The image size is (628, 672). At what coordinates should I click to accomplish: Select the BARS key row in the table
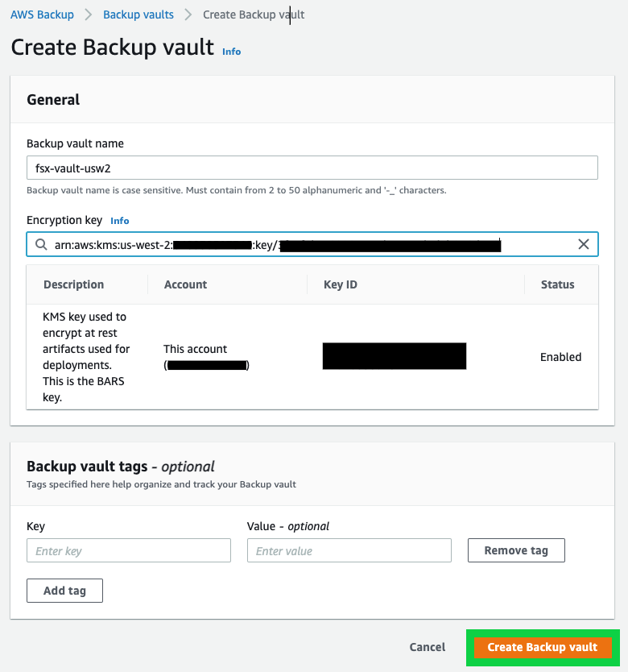[312, 356]
